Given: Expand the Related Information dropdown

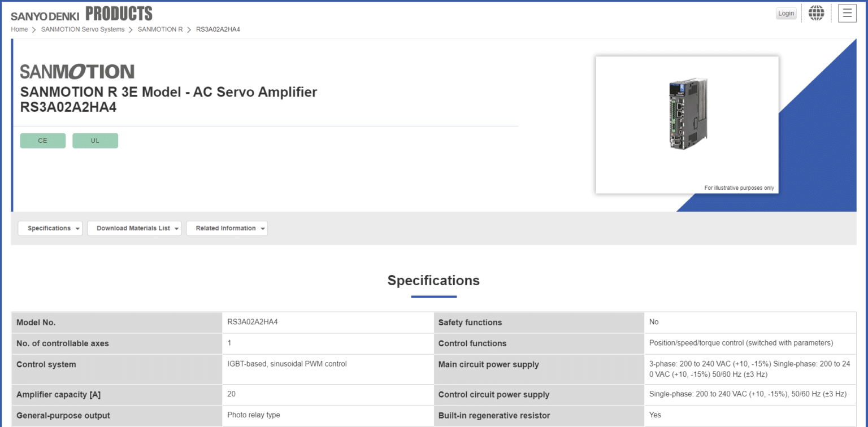Looking at the screenshot, I should (227, 228).
